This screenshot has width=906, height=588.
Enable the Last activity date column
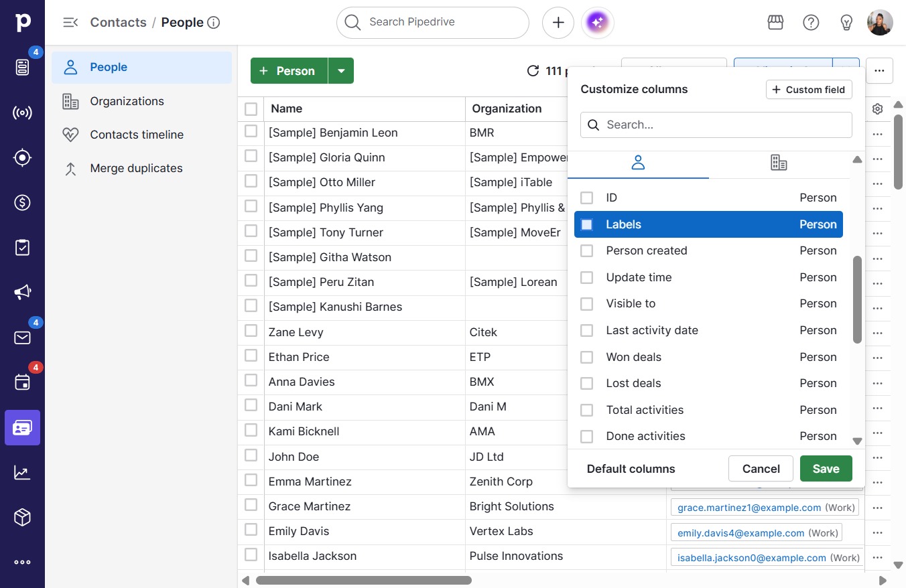[x=587, y=330]
